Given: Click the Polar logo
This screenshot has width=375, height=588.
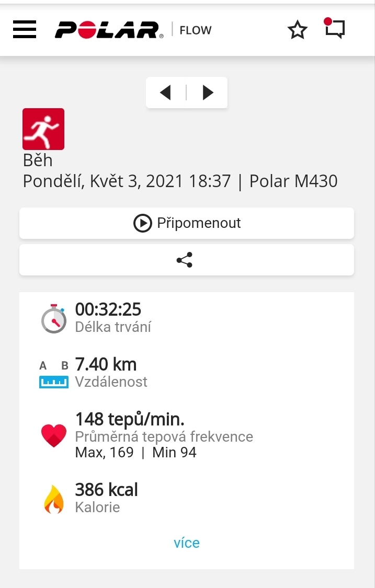Looking at the screenshot, I should click(x=109, y=30).
